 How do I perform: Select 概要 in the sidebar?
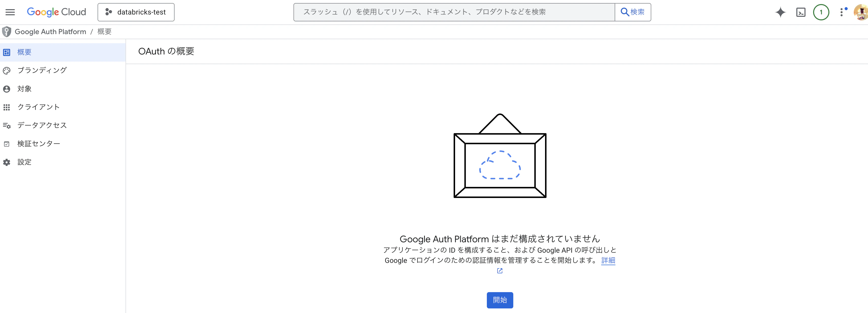[24, 52]
